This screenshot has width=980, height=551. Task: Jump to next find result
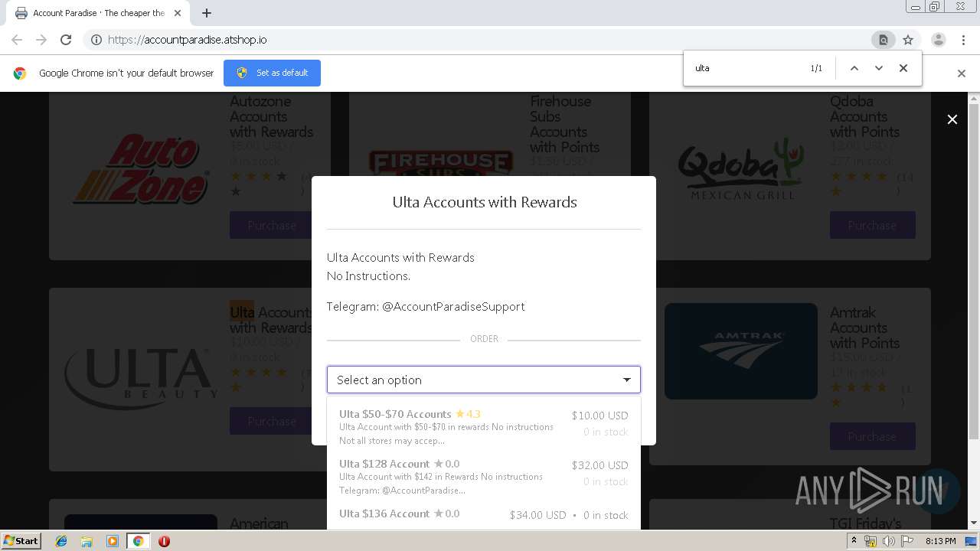[x=879, y=68]
